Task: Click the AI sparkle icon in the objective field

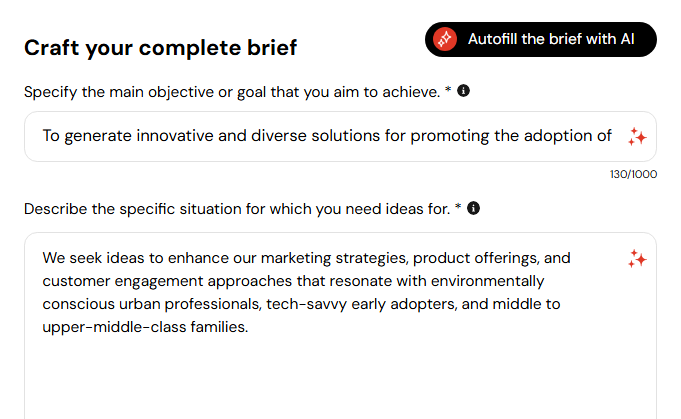Action: coord(637,136)
